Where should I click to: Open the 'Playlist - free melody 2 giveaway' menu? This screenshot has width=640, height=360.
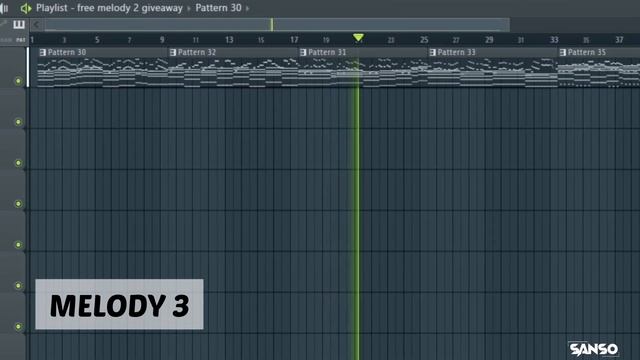[x=109, y=8]
